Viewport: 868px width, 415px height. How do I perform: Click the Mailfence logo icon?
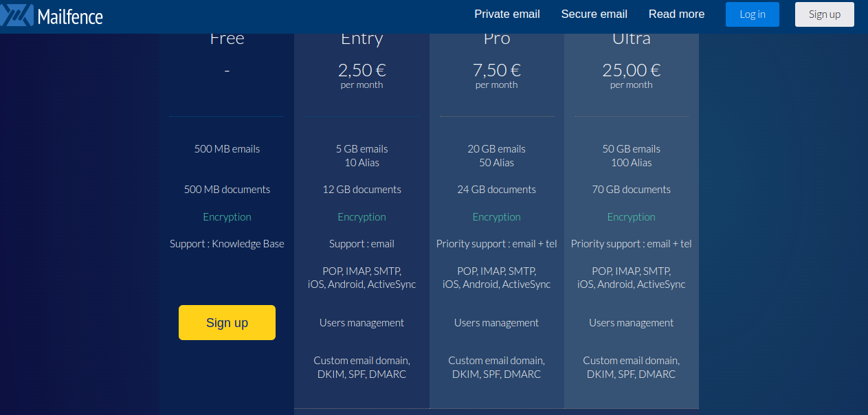[x=16, y=14]
